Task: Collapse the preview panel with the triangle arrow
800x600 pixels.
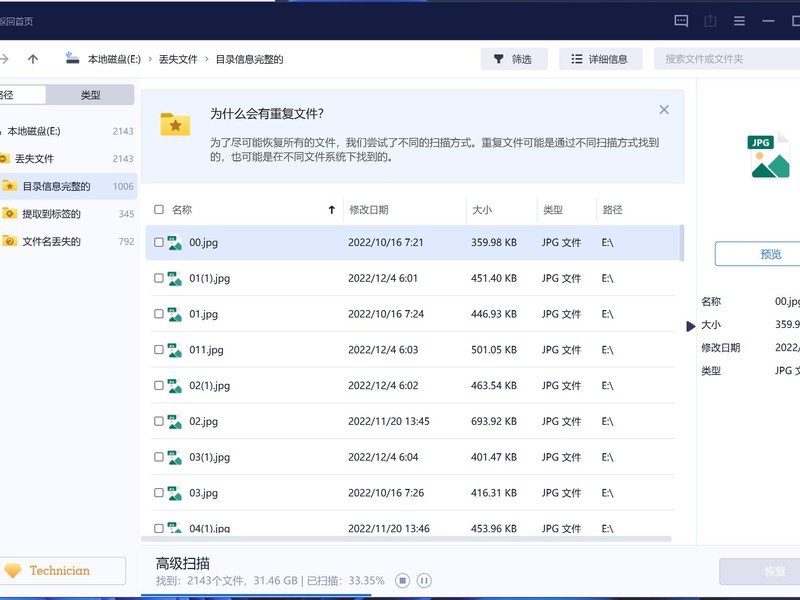Action: (691, 326)
